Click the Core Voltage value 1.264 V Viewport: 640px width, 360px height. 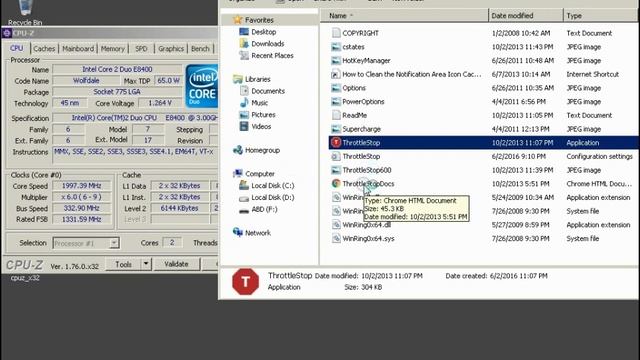160,103
